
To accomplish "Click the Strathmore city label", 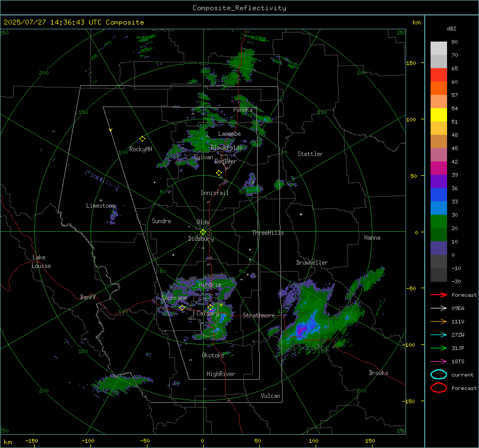I will (x=259, y=315).
